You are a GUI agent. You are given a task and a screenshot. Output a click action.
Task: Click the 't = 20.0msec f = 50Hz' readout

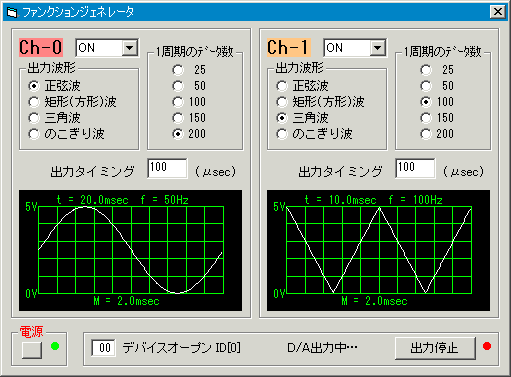(x=122, y=200)
